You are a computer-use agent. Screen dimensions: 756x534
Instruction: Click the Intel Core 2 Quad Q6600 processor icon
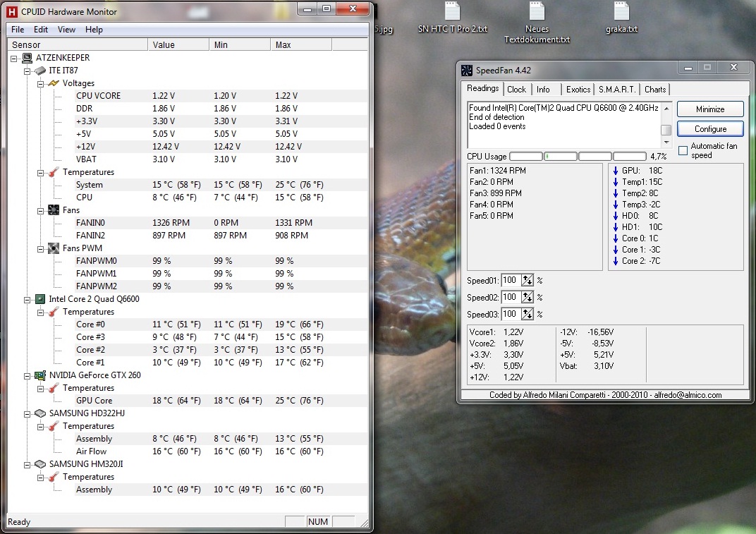pyautogui.click(x=40, y=299)
